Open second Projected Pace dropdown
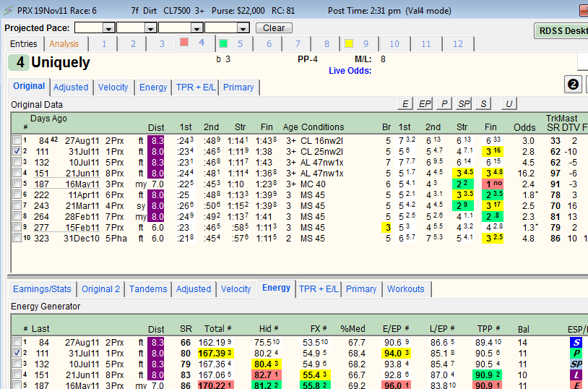Image resolution: width=588 pixels, height=389 pixels. (151, 28)
